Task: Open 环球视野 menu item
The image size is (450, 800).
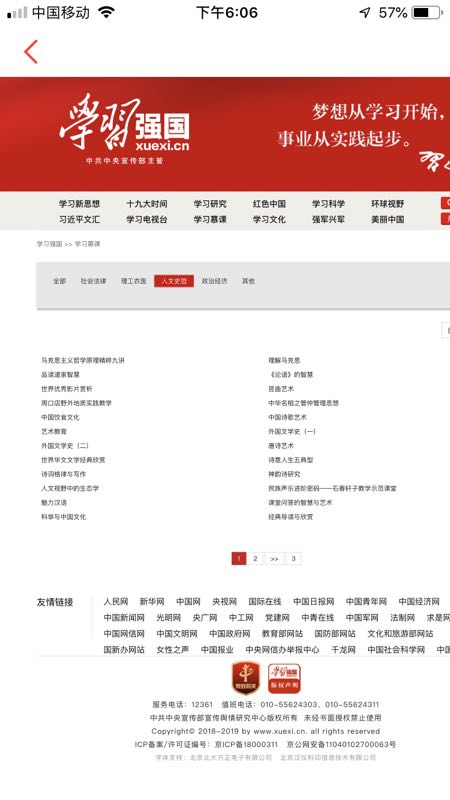Action: click(x=387, y=204)
